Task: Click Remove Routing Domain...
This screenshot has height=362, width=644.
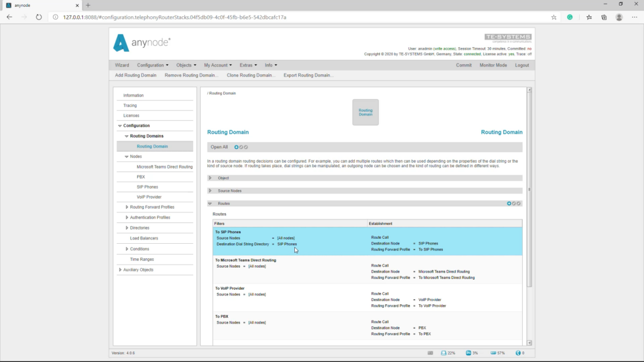Action: click(x=191, y=75)
